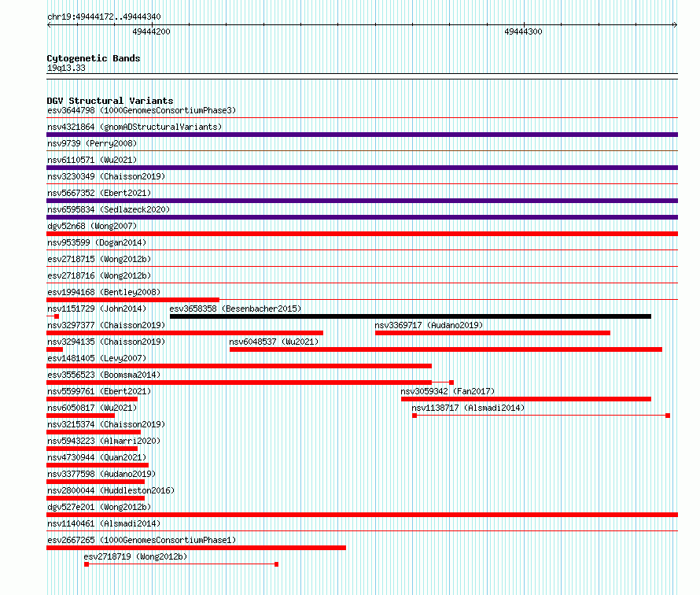The width and height of the screenshot is (700, 595).
Task: Click ruler position 49444300
Action: tap(523, 31)
